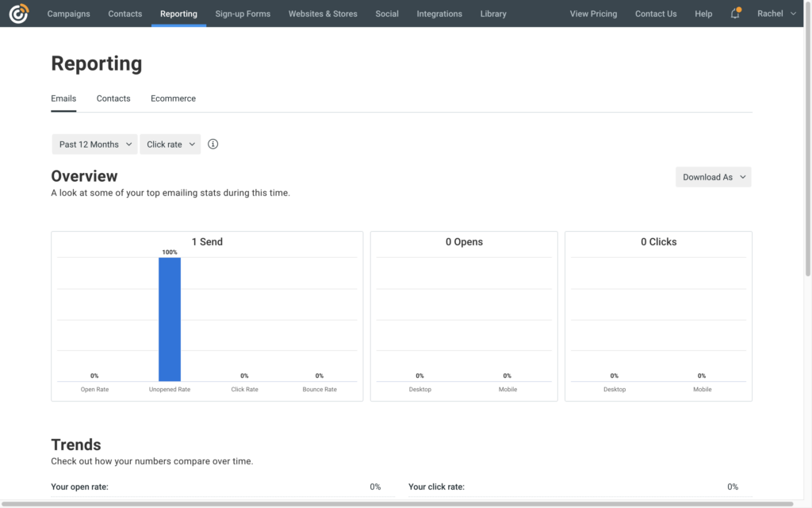Open the notifications bell icon
Viewport: 812px width, 508px height.
[x=735, y=13]
